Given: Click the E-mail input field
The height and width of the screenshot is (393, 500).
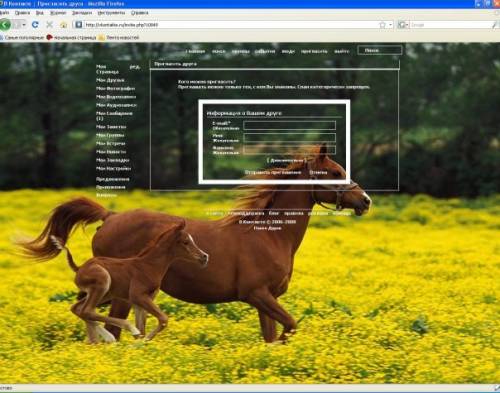Looking at the screenshot, I should click(x=289, y=125).
